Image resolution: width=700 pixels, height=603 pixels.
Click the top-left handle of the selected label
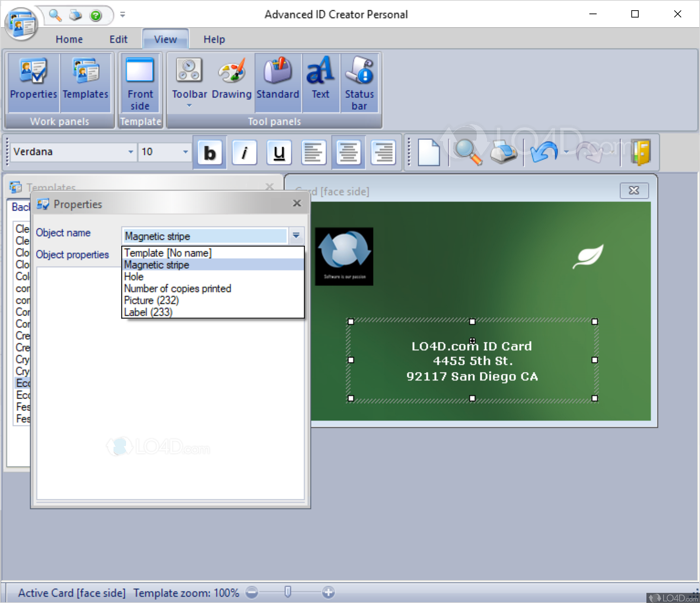pos(351,322)
